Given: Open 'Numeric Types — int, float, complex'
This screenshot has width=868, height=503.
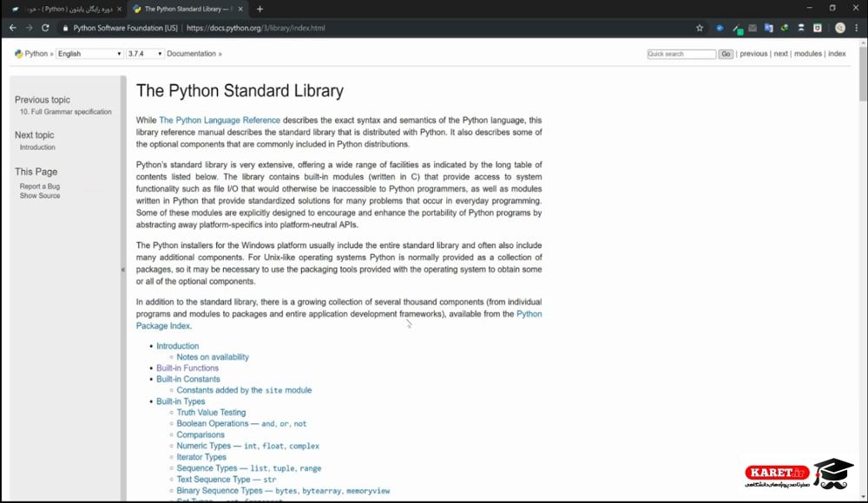Looking at the screenshot, I should pyautogui.click(x=248, y=446).
